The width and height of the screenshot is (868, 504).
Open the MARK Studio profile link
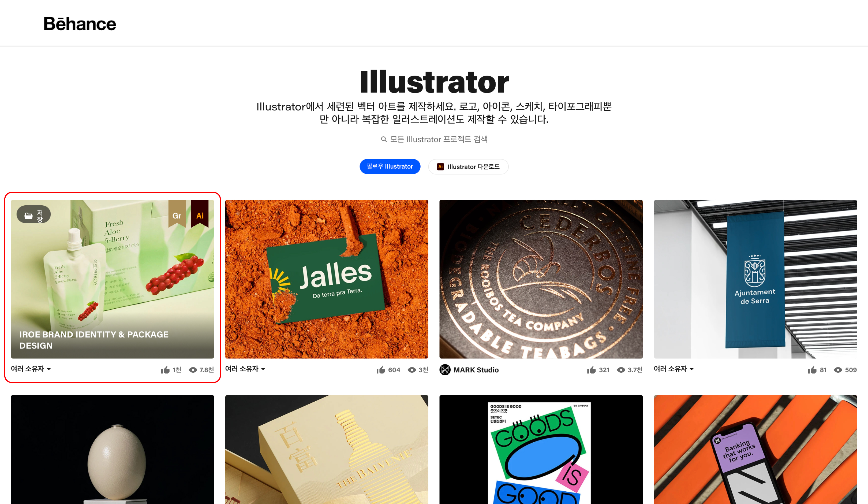tap(476, 370)
